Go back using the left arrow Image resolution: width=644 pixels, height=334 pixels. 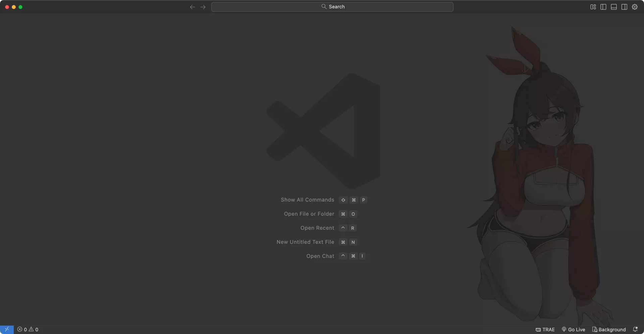(192, 7)
